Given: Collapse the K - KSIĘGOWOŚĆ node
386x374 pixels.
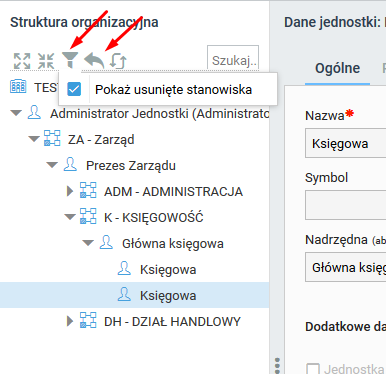Looking at the screenshot, I should pyautogui.click(x=70, y=217).
